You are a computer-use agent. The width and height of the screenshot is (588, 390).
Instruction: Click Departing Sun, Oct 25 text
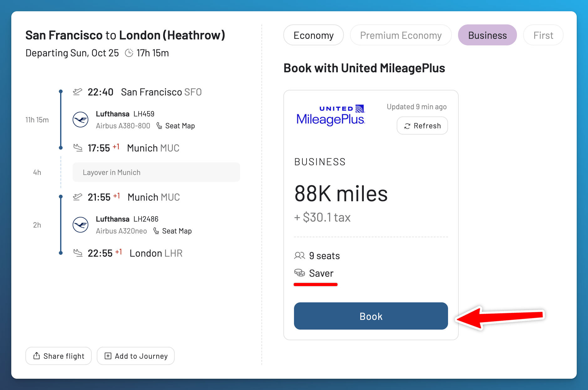pos(72,53)
